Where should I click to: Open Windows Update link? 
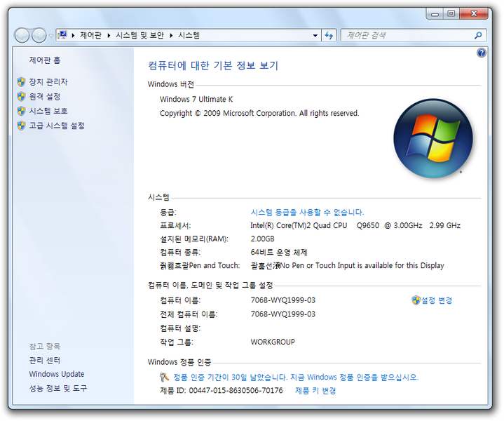tap(57, 374)
